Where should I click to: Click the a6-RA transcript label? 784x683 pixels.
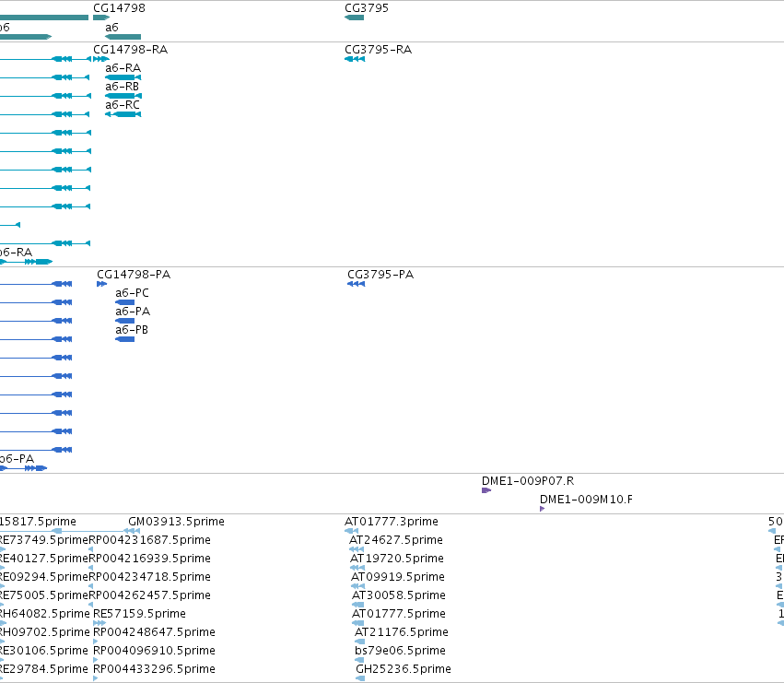pyautogui.click(x=123, y=68)
